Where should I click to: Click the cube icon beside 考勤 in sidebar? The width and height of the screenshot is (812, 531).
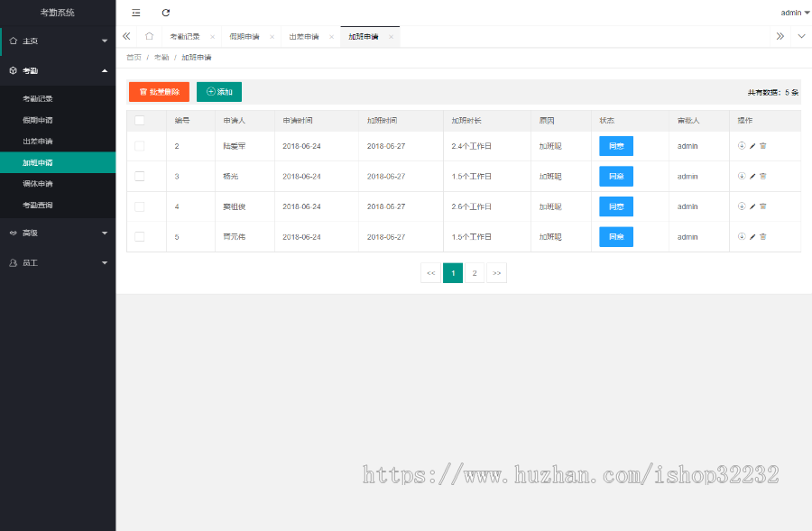14,70
